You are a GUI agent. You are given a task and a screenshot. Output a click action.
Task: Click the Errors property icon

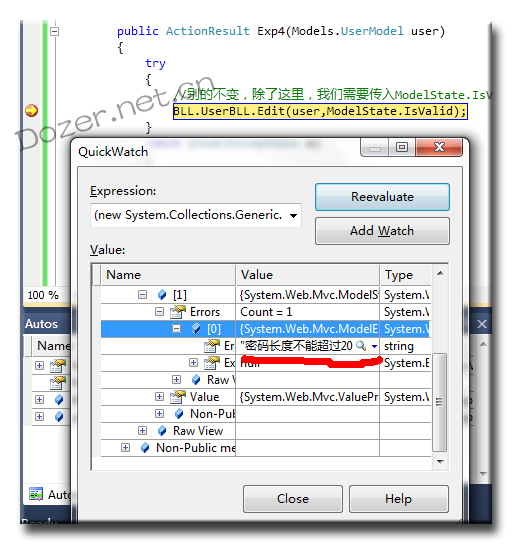point(178,312)
